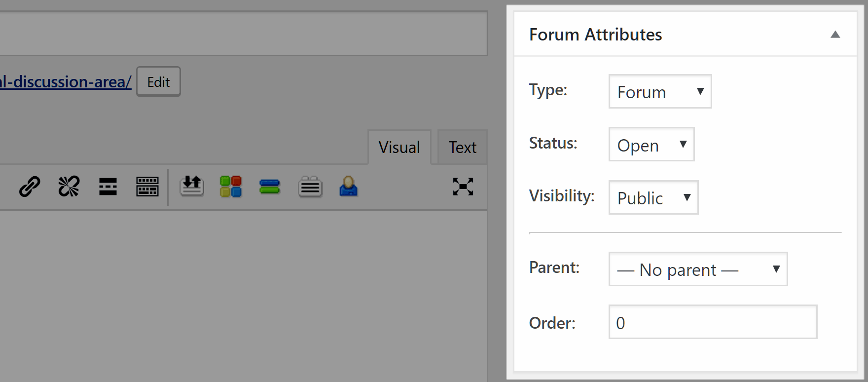Click the up-down arrows tray icon
868x382 pixels.
pos(192,187)
